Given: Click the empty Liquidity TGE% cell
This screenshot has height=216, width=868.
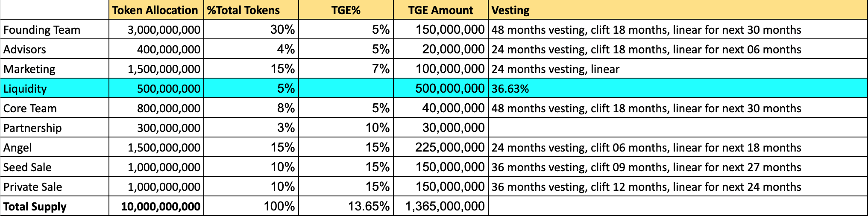Looking at the screenshot, I should (x=346, y=89).
